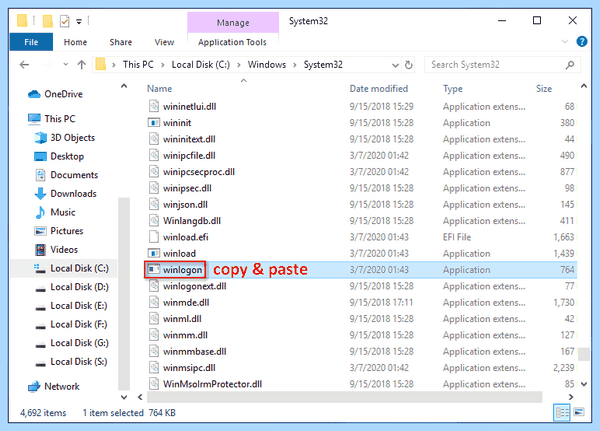The height and width of the screenshot is (431, 600).
Task: Open recent locations dropdown arrow
Action: tap(65, 65)
